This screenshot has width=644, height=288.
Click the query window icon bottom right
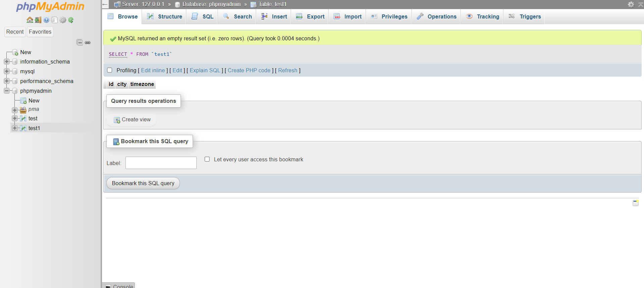click(x=636, y=203)
